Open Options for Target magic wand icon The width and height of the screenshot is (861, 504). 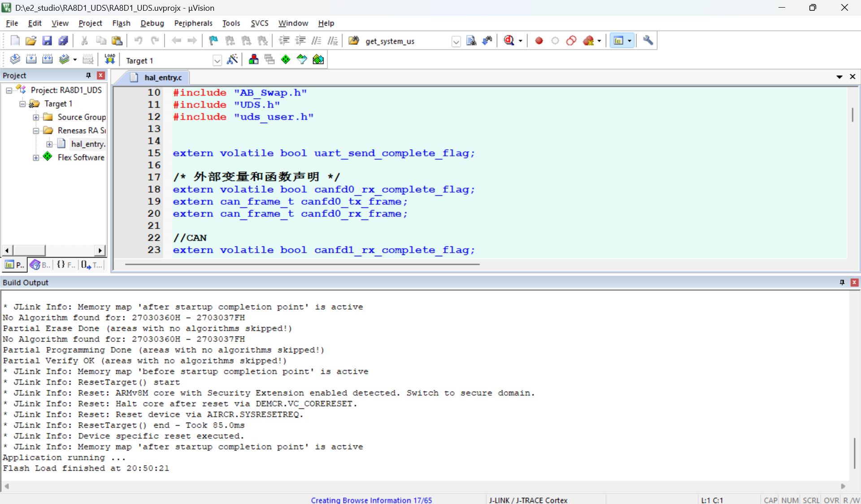point(232,59)
